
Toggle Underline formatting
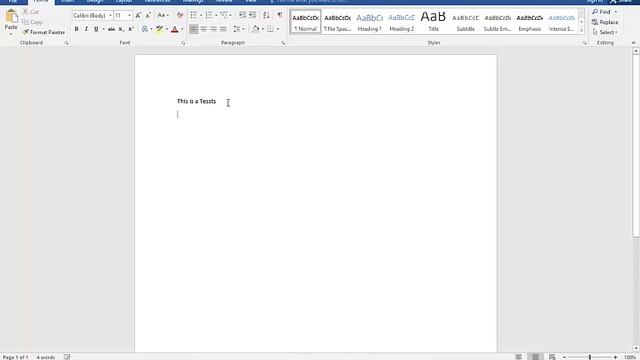pyautogui.click(x=96, y=29)
